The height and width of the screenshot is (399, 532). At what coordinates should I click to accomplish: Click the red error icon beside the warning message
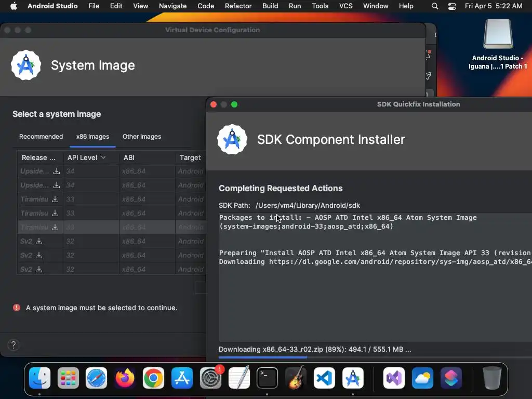pyautogui.click(x=17, y=308)
